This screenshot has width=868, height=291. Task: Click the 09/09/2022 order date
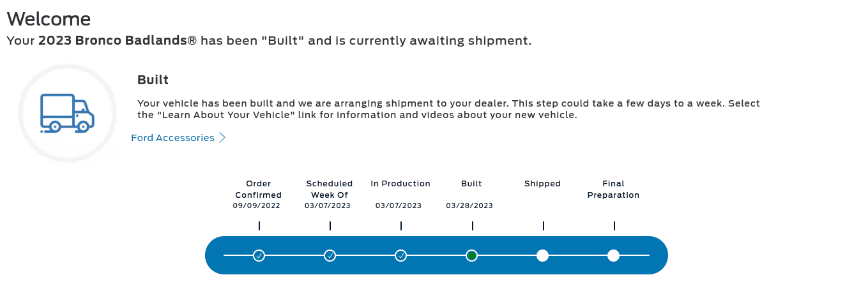click(257, 206)
